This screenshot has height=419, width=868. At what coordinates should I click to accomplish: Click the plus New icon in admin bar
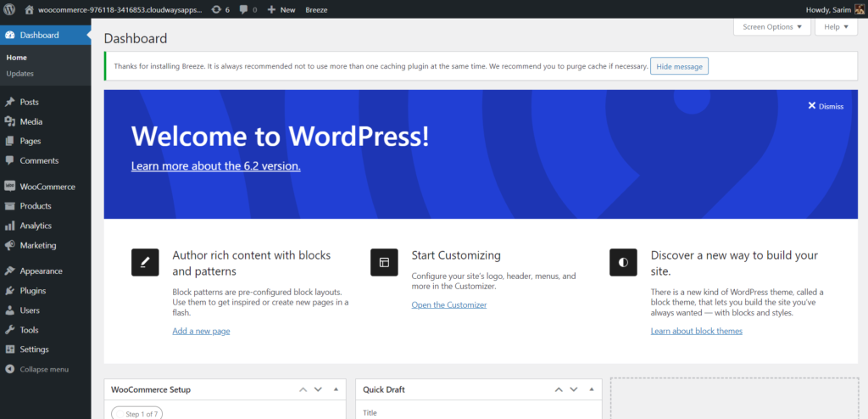271,9
